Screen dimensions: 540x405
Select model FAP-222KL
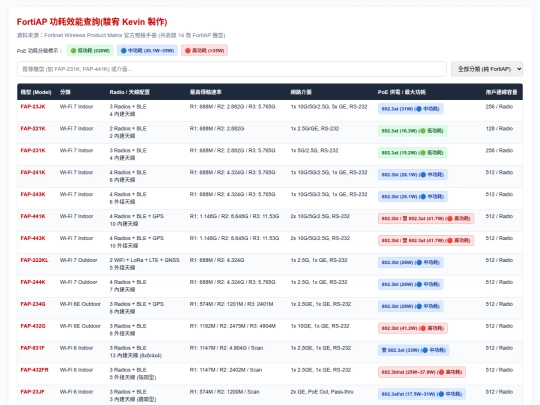[34, 260]
